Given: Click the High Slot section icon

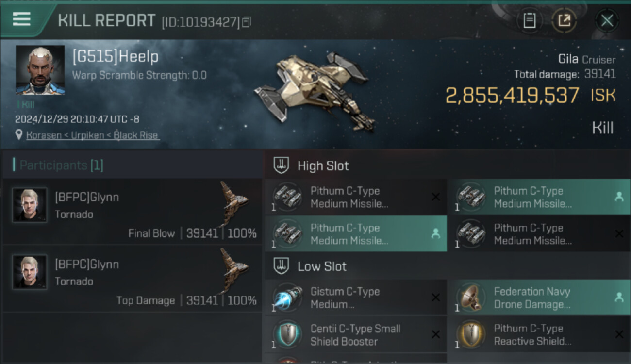Looking at the screenshot, I should click(282, 165).
